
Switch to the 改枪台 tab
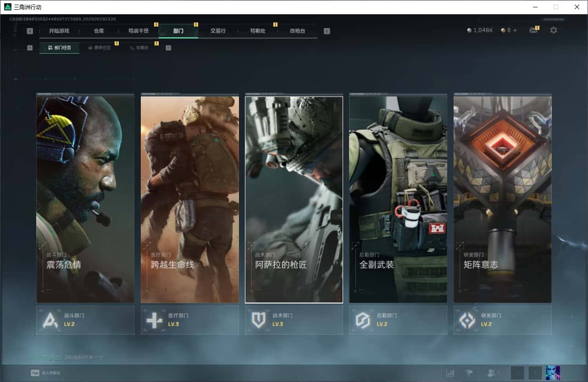(x=297, y=31)
